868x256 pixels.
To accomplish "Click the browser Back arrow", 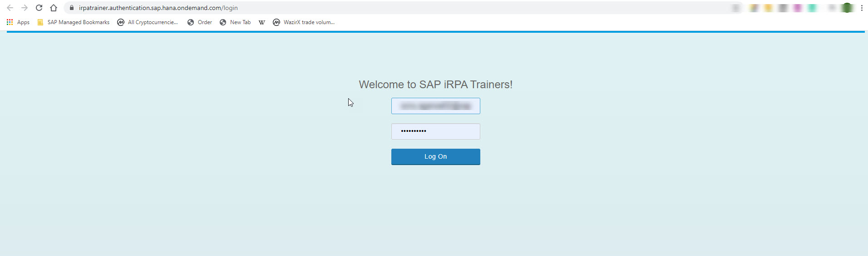I will point(10,8).
